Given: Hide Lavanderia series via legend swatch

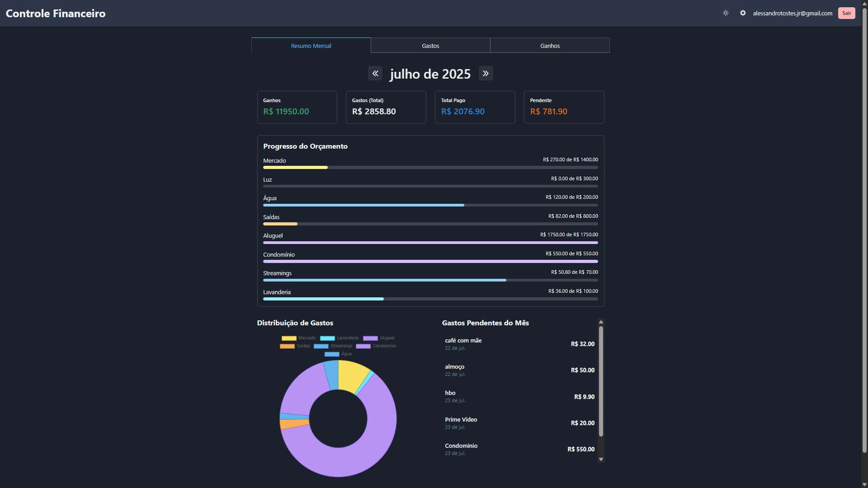Looking at the screenshot, I should [327, 338].
